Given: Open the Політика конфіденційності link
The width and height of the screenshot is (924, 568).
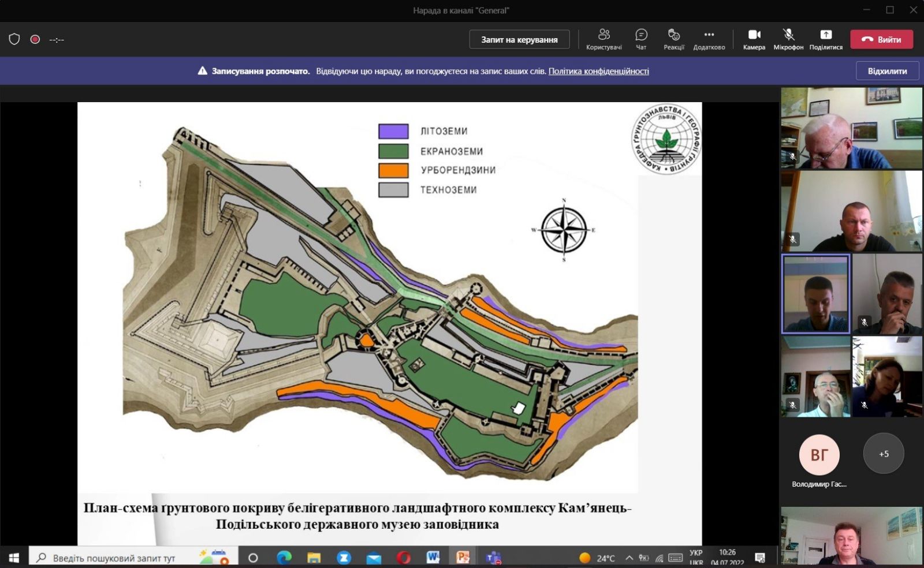Looking at the screenshot, I should 598,71.
